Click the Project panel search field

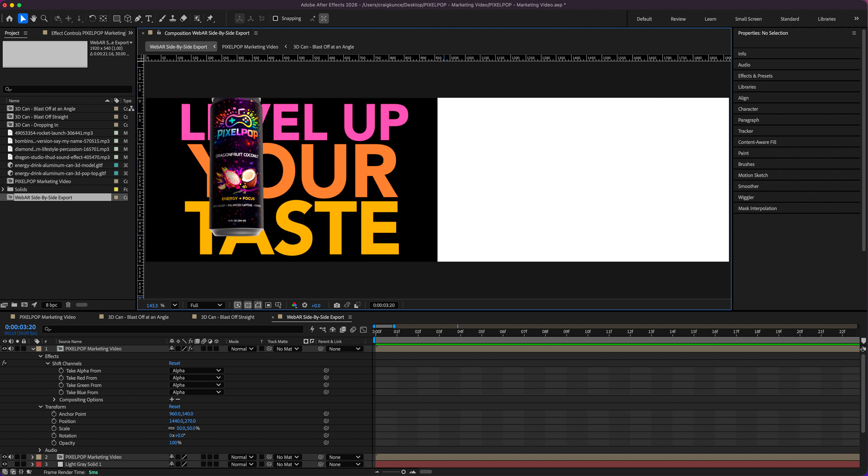pos(68,89)
